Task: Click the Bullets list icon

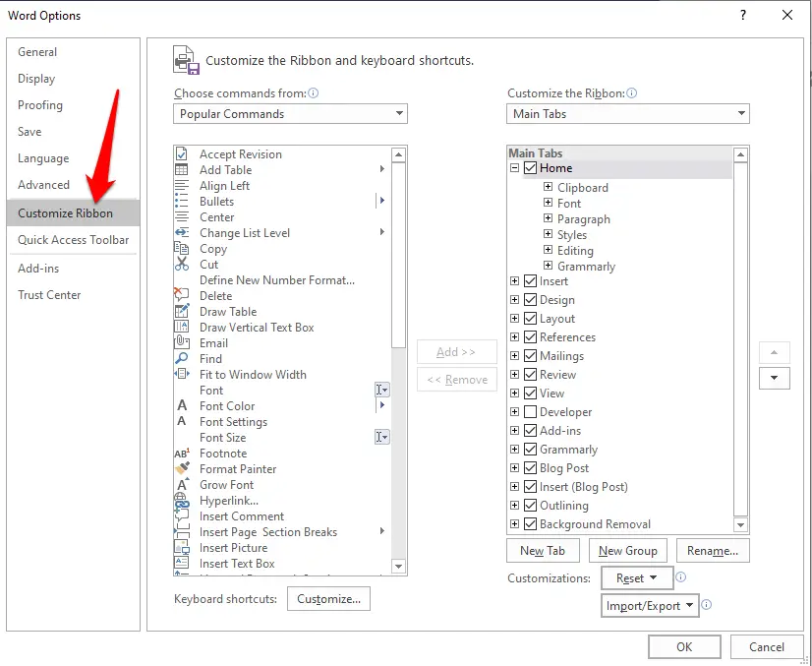Action: (181, 201)
